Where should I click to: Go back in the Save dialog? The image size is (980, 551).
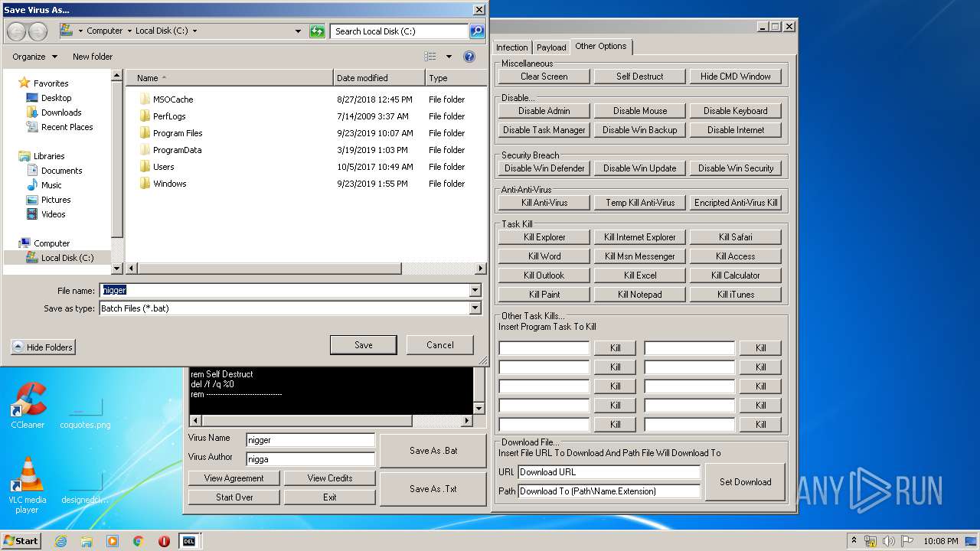[x=16, y=31]
